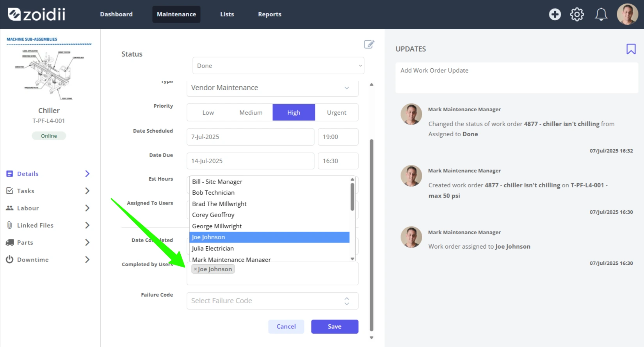The image size is (644, 347).
Task: Open the Dashboard menu
Action: [x=116, y=14]
